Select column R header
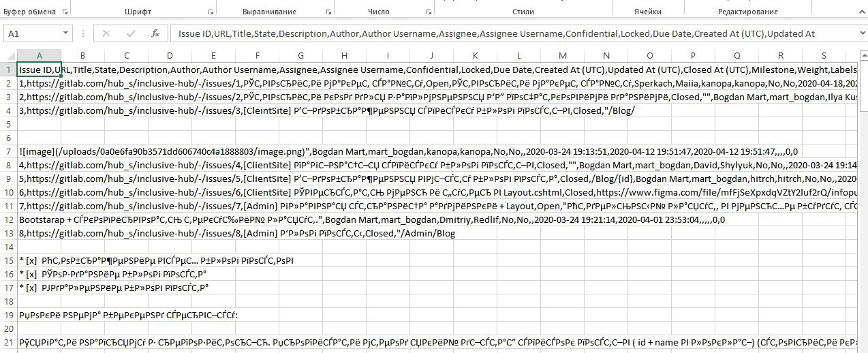Viewport: 868px width, 353px height. pos(780,56)
